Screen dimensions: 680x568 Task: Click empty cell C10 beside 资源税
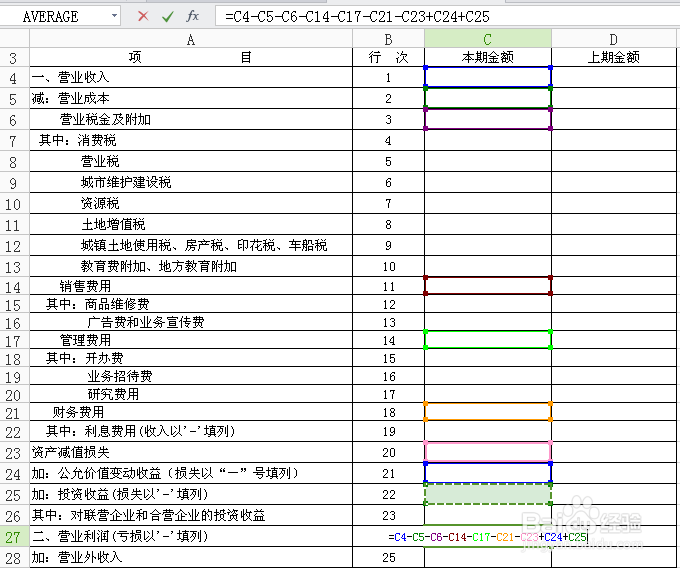click(x=488, y=203)
